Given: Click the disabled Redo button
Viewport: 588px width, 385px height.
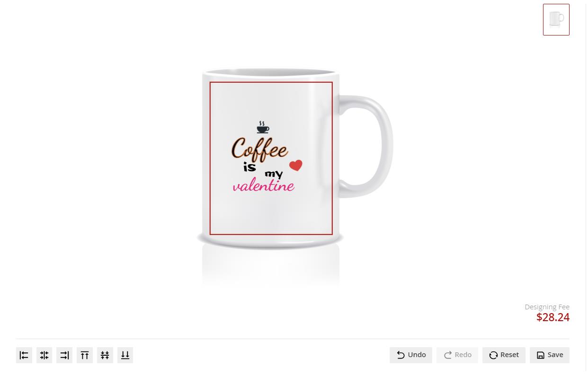Looking at the screenshot, I should (457, 355).
